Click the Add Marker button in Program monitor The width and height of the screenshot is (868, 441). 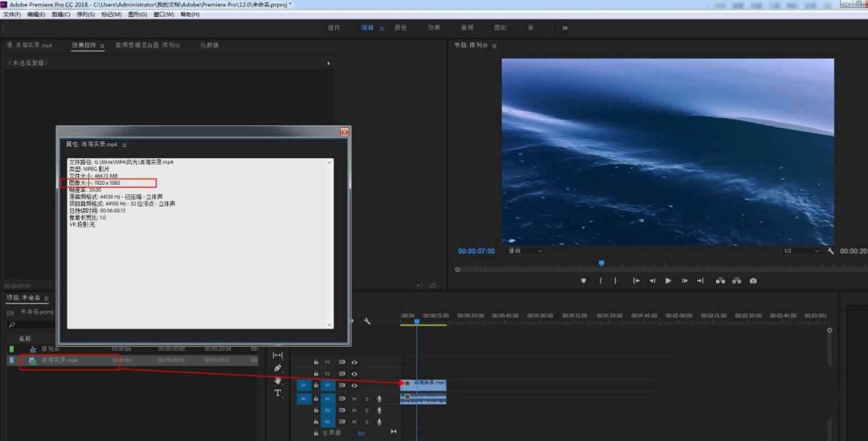click(x=583, y=280)
